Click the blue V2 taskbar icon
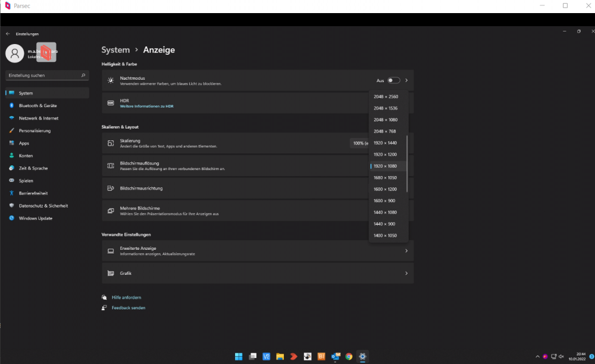The width and height of the screenshot is (595, 364). pos(267,356)
